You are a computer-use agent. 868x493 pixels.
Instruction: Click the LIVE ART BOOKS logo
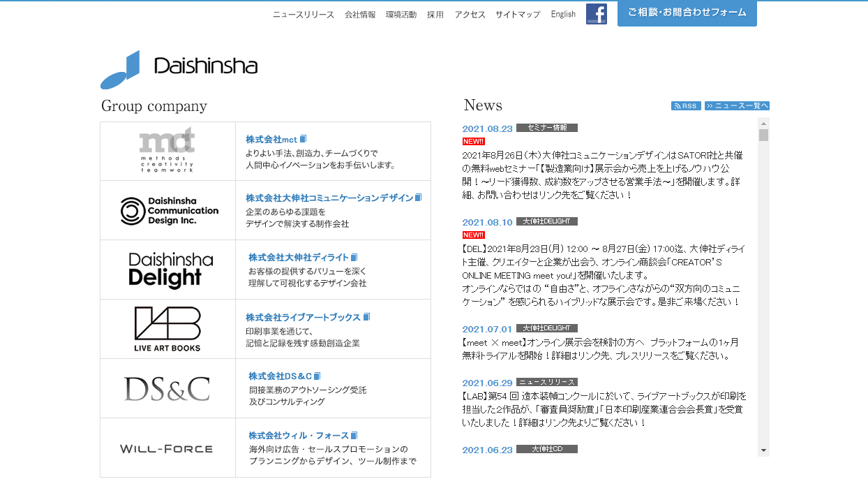[167, 328]
